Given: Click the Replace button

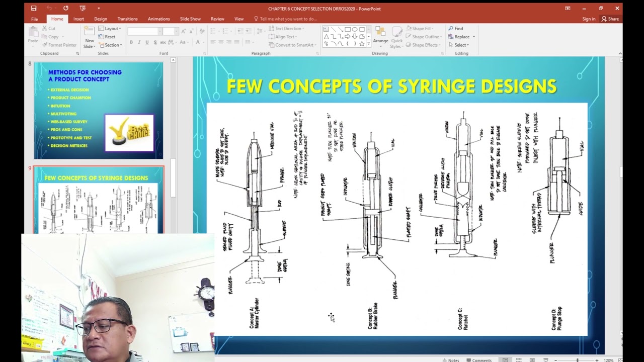Looking at the screenshot, I should click(461, 37).
